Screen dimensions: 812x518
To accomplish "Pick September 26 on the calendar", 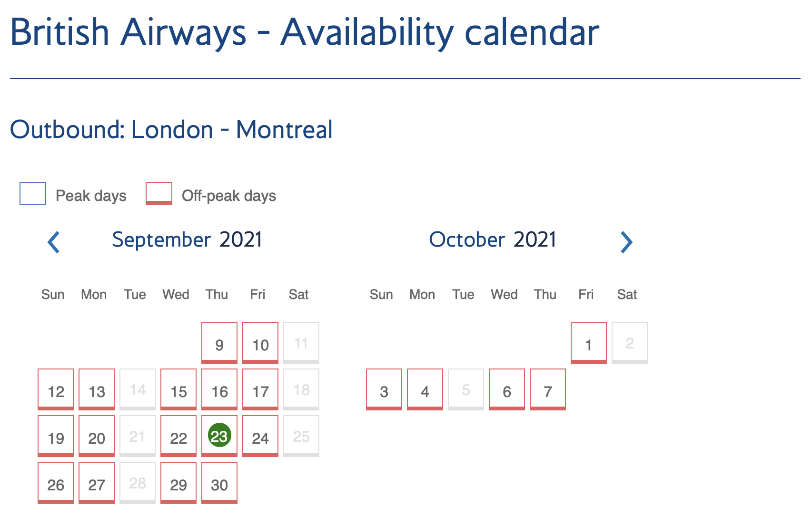I will pos(56,483).
